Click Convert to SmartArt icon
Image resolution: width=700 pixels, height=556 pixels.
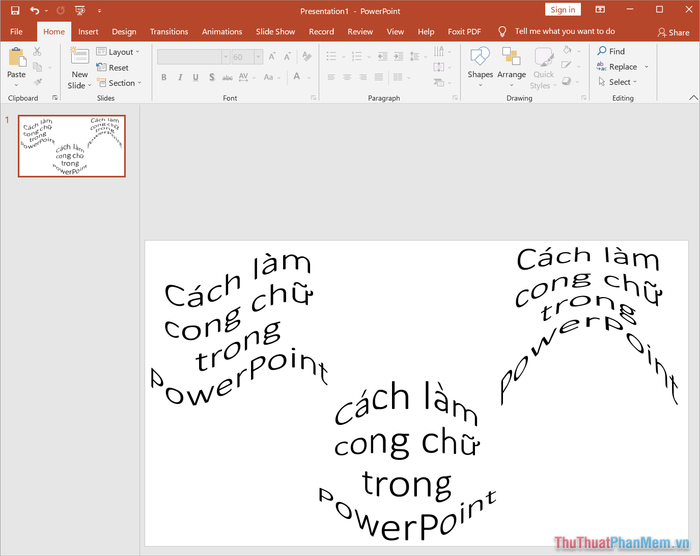439,82
